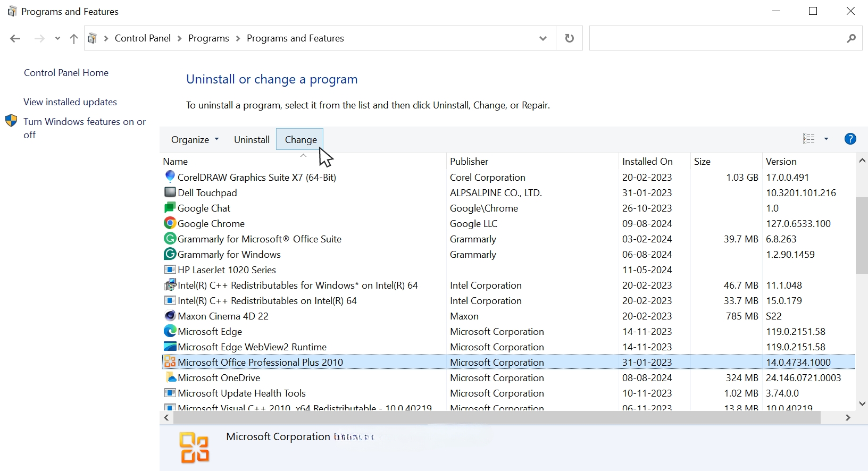
Task: Go back with the left arrow
Action: click(15, 38)
